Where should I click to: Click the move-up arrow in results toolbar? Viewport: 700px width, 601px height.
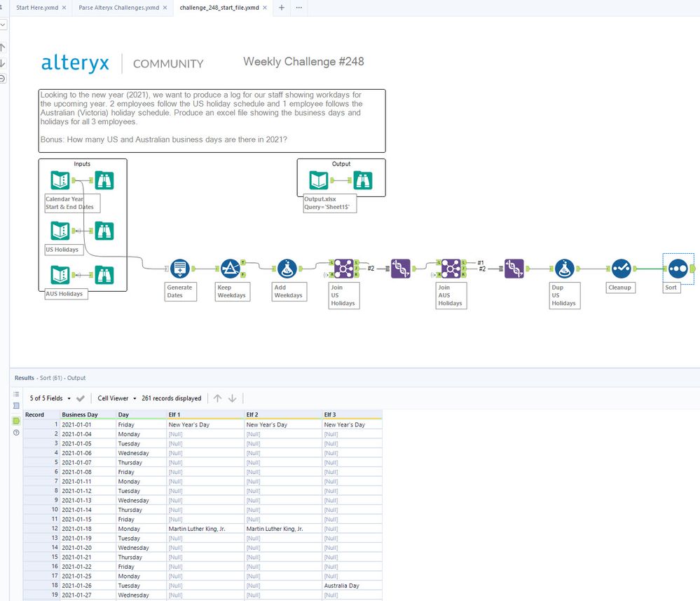click(x=217, y=398)
